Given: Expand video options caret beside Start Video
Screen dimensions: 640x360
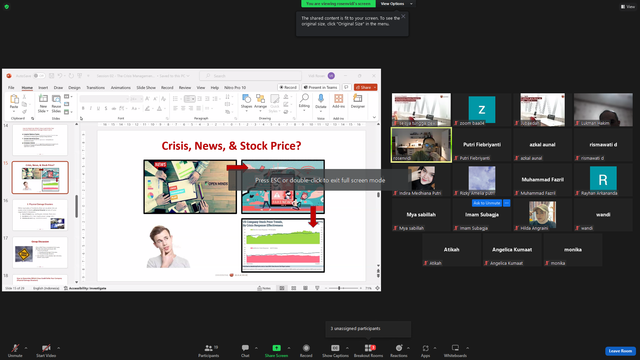Looking at the screenshot, I should click(x=59, y=348).
